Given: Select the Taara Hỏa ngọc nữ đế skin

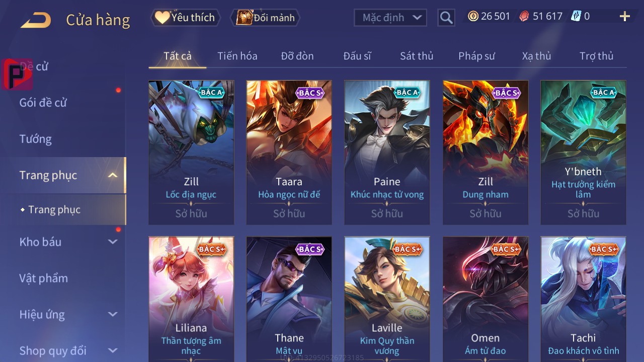Looking at the screenshot, I should [x=289, y=153].
